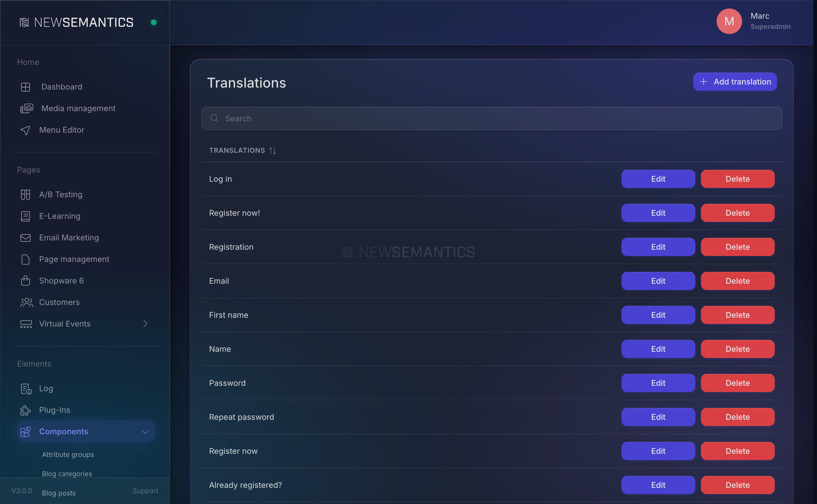Click the sort arrows next to TRANSLATIONS
The width and height of the screenshot is (817, 504).
point(273,151)
